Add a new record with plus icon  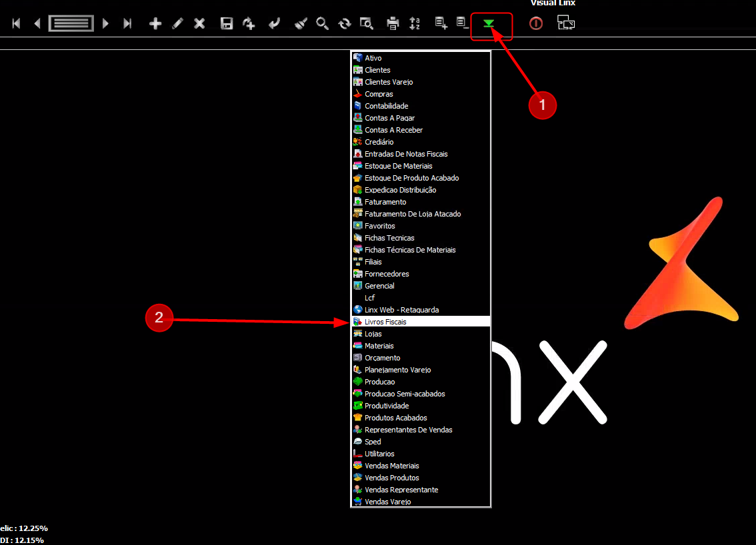(x=155, y=23)
